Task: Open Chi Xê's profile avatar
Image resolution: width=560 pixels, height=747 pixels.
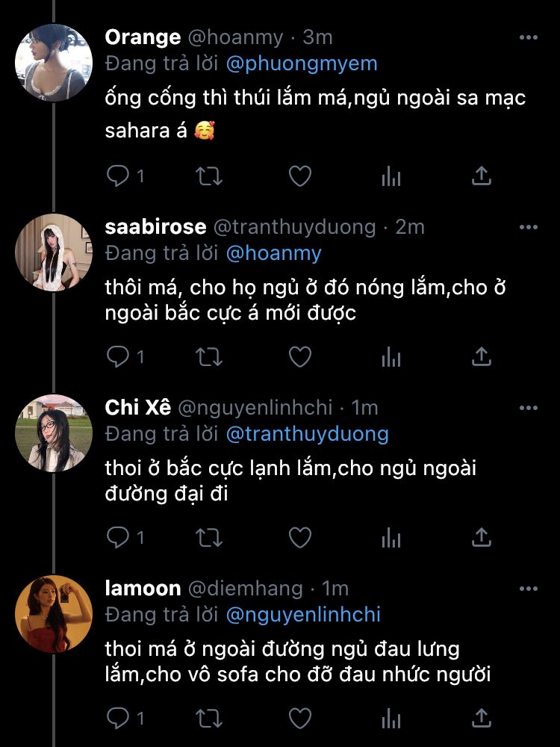Action: coord(54,433)
